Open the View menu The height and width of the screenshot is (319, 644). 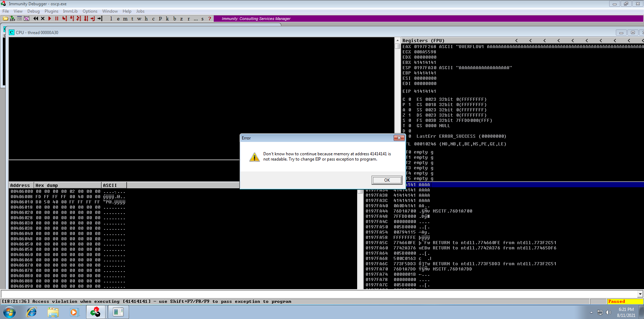pos(18,11)
